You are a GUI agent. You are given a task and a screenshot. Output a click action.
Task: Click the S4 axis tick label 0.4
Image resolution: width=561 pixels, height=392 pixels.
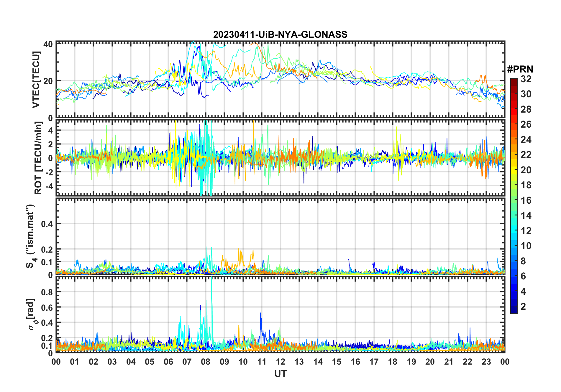pyautogui.click(x=47, y=224)
